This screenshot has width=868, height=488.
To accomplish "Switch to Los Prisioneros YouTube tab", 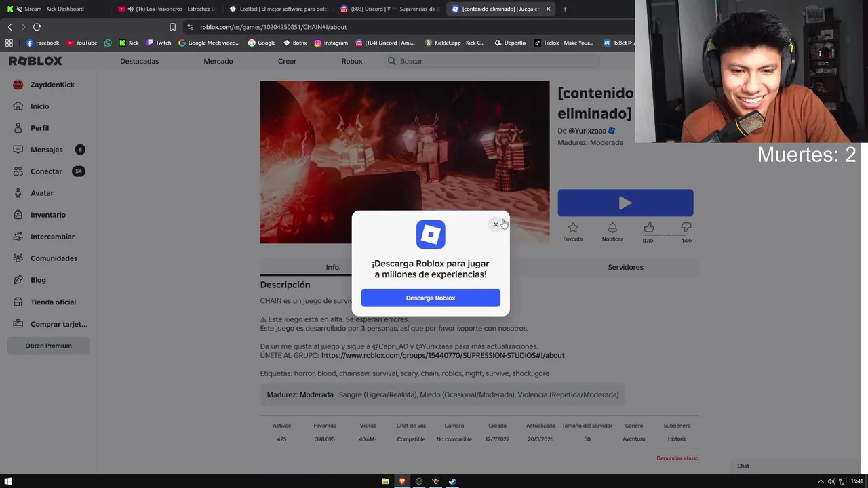I will [166, 9].
